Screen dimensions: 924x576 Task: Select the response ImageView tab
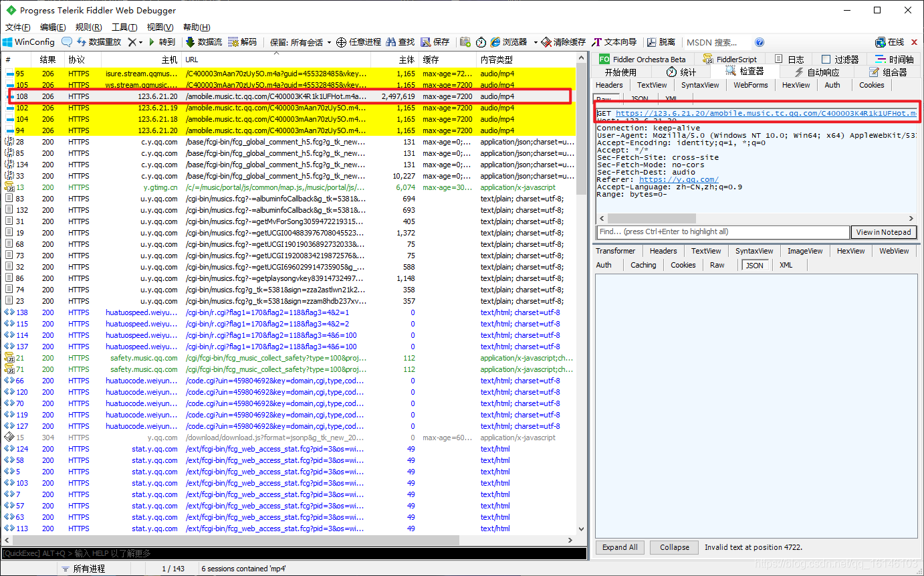(x=805, y=251)
